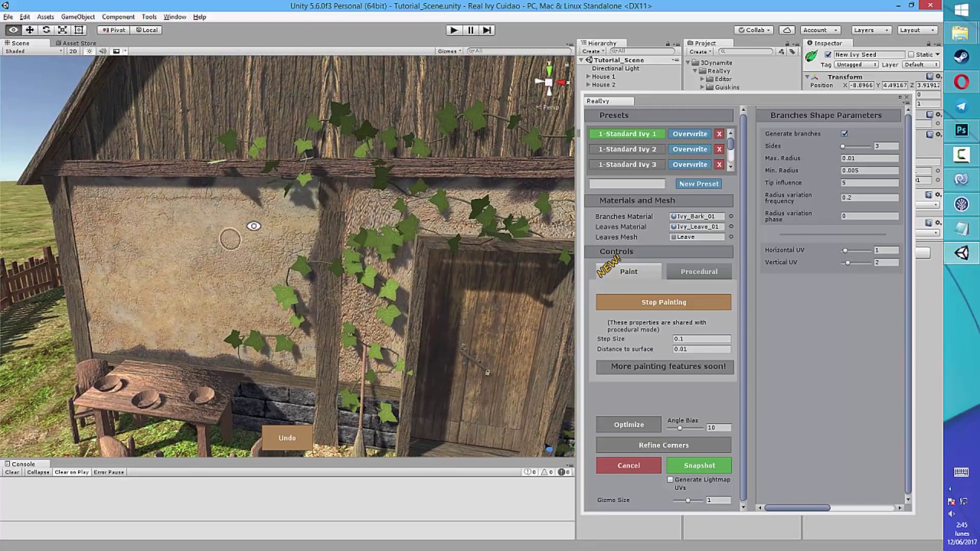
Task: Open the cloud services icon
Action: [786, 30]
